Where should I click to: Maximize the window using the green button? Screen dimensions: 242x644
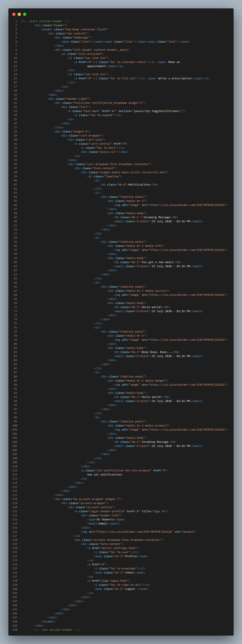click(x=25, y=14)
